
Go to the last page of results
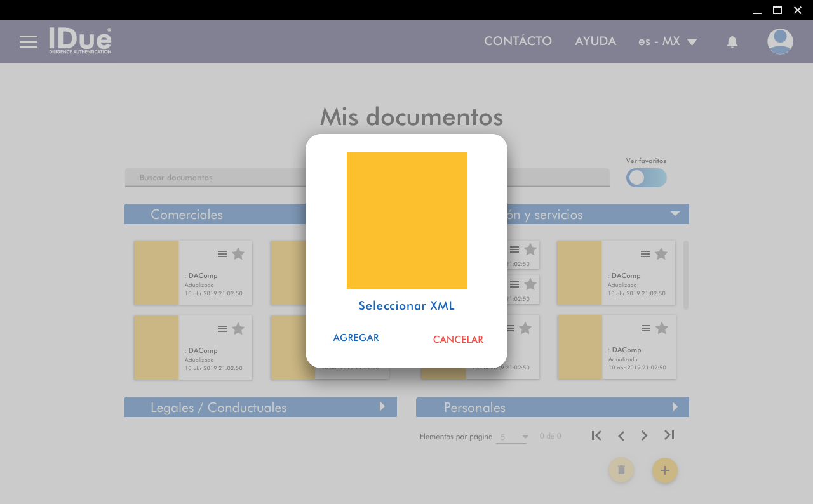tap(669, 435)
